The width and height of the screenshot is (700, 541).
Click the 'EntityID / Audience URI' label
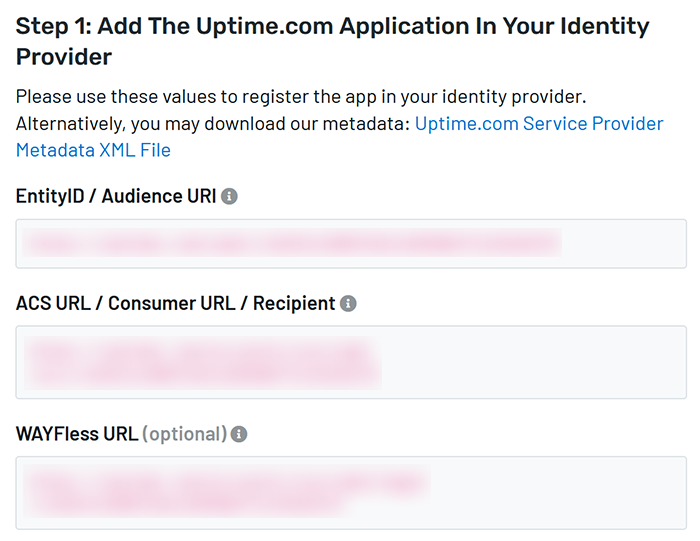click(116, 196)
